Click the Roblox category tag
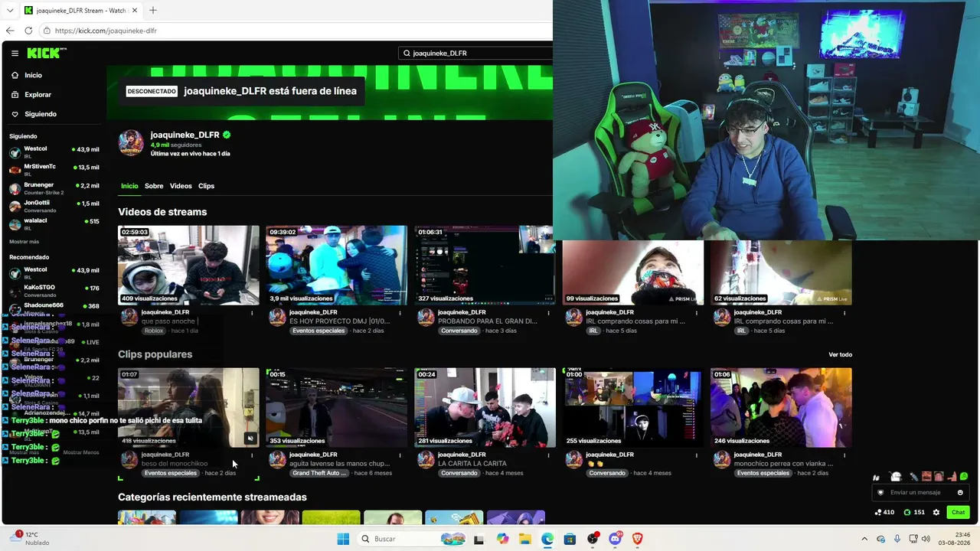The height and width of the screenshot is (551, 980). (154, 331)
